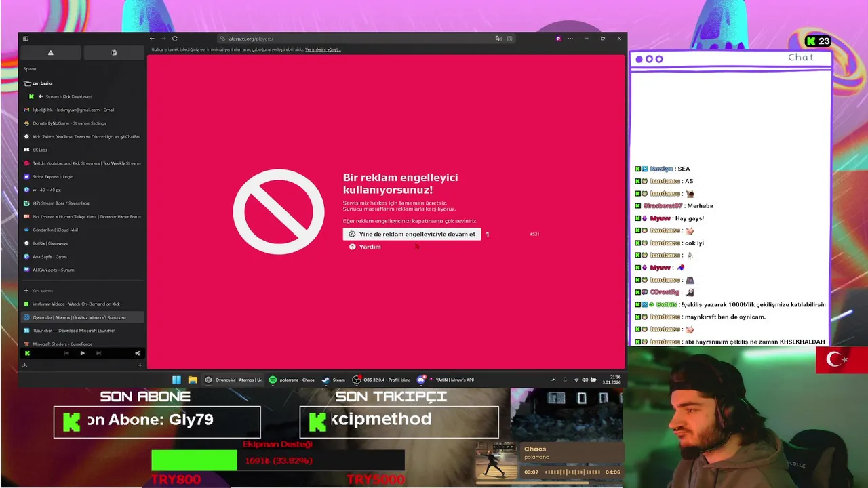The height and width of the screenshot is (488, 868).
Task: Open the "TLauncher — Download Minecraft Launcher" tab
Action: pos(83,331)
